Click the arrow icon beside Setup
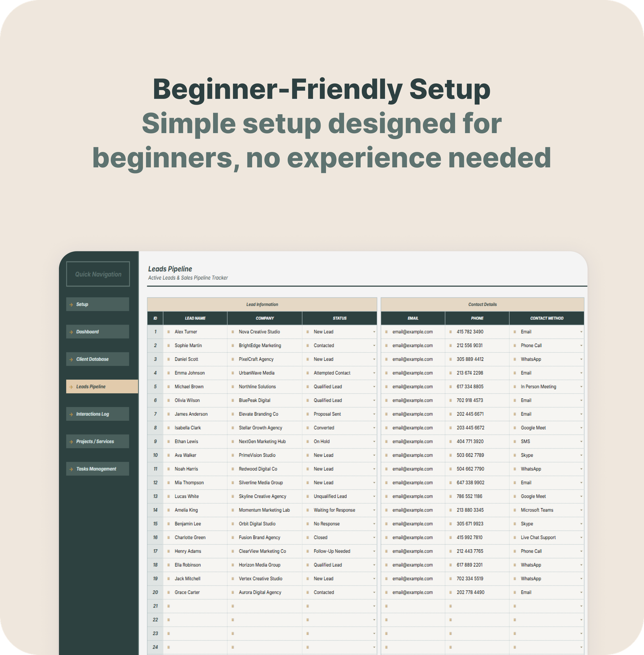 tap(71, 305)
